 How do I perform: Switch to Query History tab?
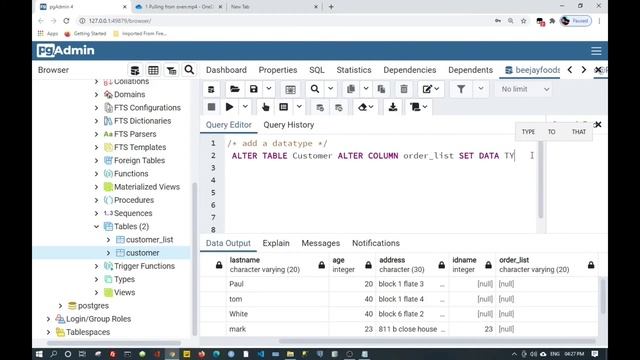289,125
